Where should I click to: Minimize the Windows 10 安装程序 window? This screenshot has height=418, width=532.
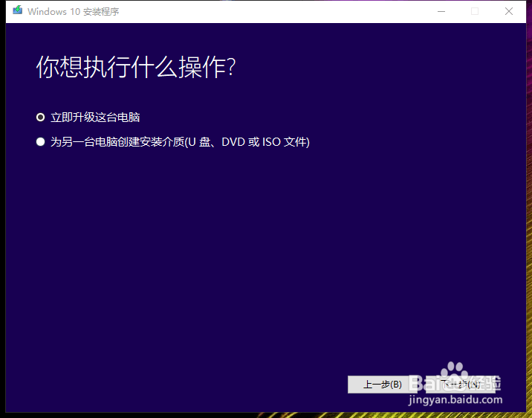(x=441, y=12)
